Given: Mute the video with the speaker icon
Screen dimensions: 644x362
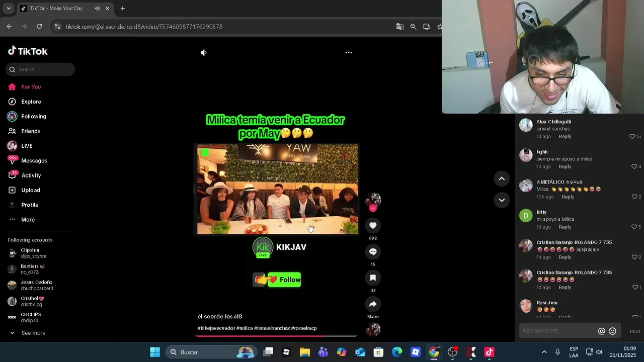Looking at the screenshot, I should [x=204, y=52].
